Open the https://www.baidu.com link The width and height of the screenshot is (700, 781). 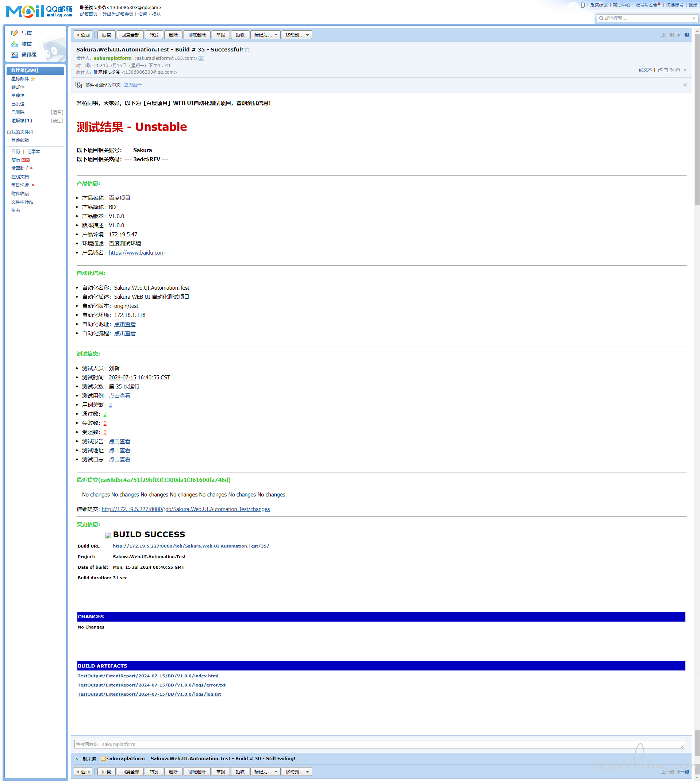[x=136, y=253]
